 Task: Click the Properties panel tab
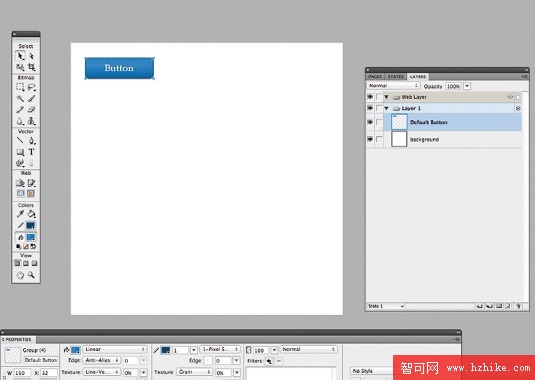click(18, 340)
